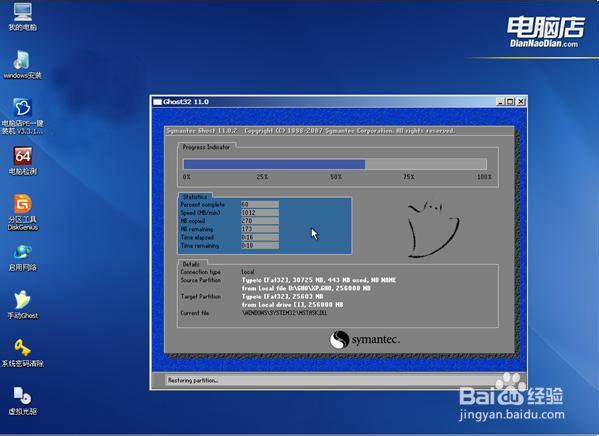Click the MB copied value field
This screenshot has height=436, width=599.
click(260, 221)
